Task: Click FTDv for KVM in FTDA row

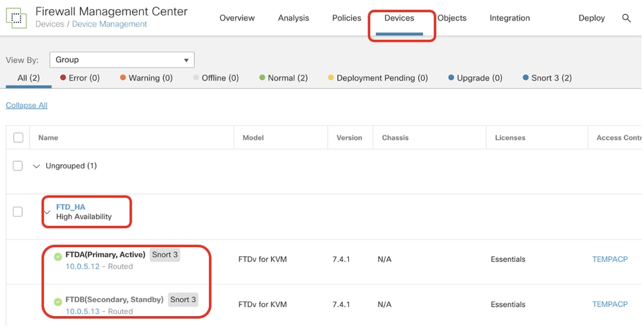Action: tap(262, 259)
